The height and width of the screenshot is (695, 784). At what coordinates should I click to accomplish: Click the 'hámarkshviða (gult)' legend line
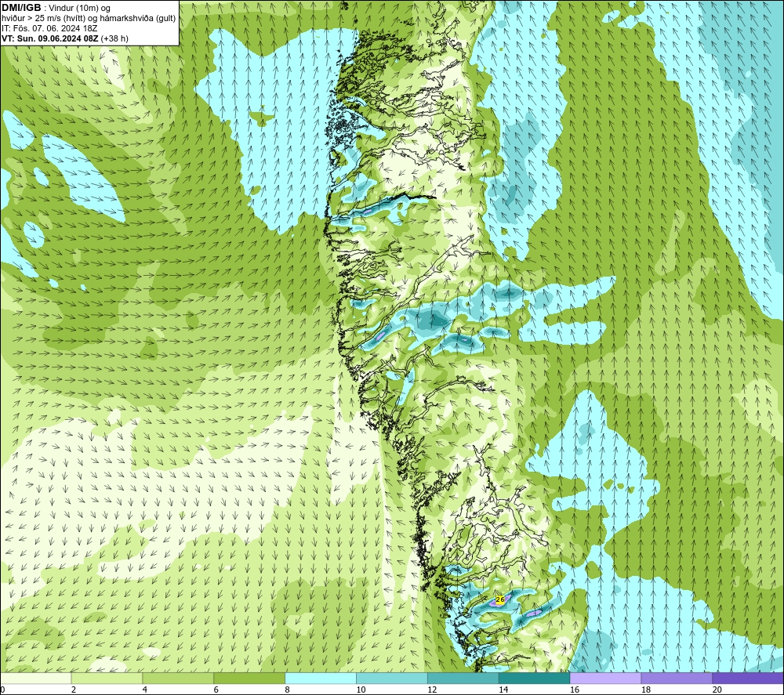[x=139, y=19]
